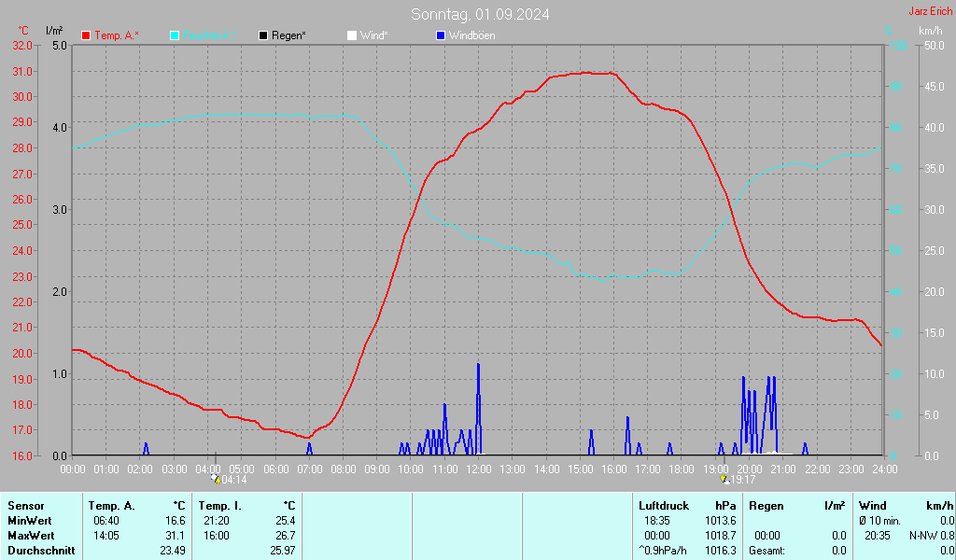The image size is (956, 560).
Task: Click the Regen* legend label
Action: click(289, 35)
